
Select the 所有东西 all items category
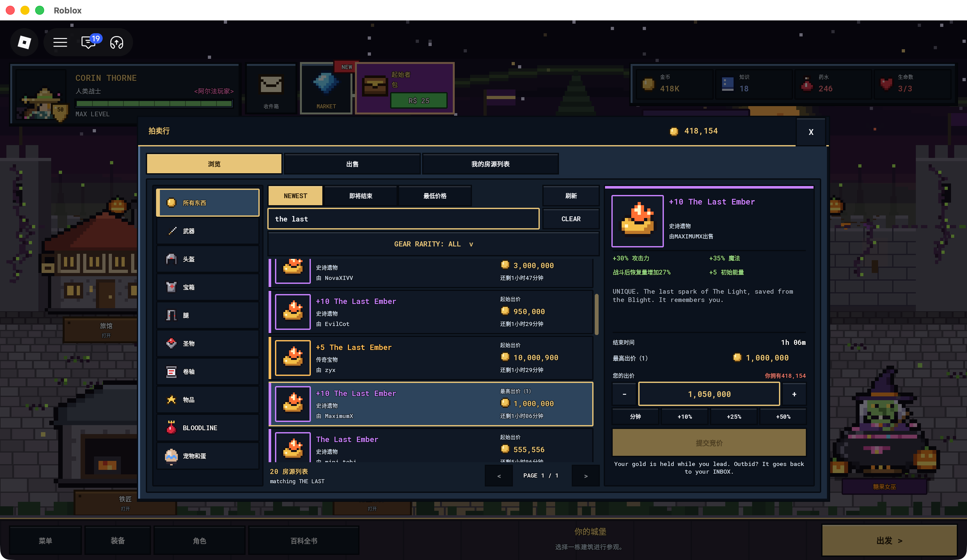(208, 203)
